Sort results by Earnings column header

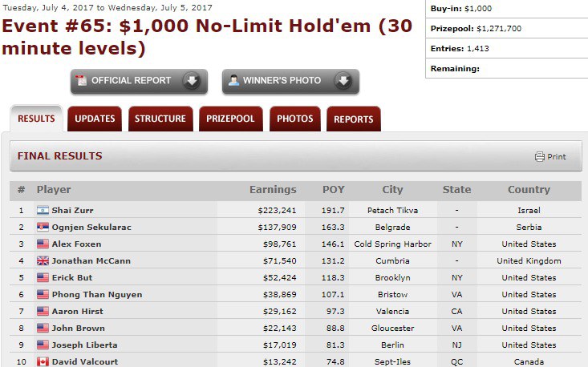click(x=273, y=190)
